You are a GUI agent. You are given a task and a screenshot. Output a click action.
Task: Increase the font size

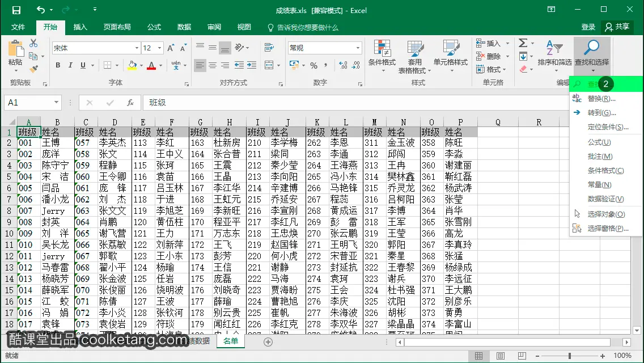(x=171, y=48)
